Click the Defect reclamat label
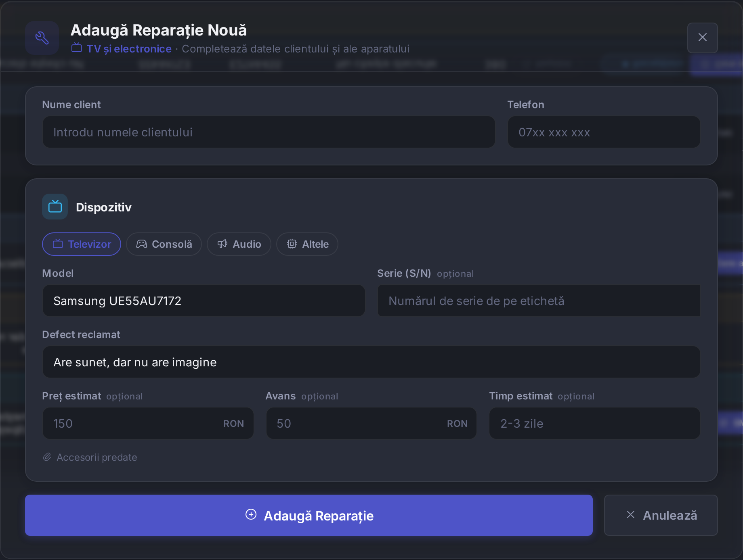Image resolution: width=743 pixels, height=560 pixels. pos(81,334)
